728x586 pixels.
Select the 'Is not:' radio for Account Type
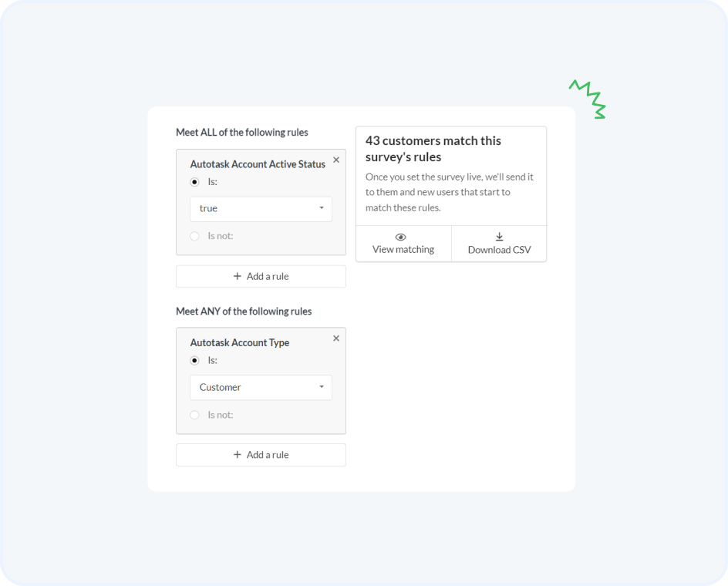[194, 415]
